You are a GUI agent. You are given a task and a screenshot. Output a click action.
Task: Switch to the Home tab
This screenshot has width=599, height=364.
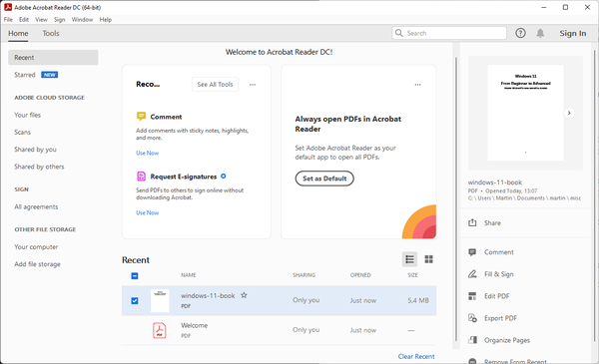pos(18,33)
